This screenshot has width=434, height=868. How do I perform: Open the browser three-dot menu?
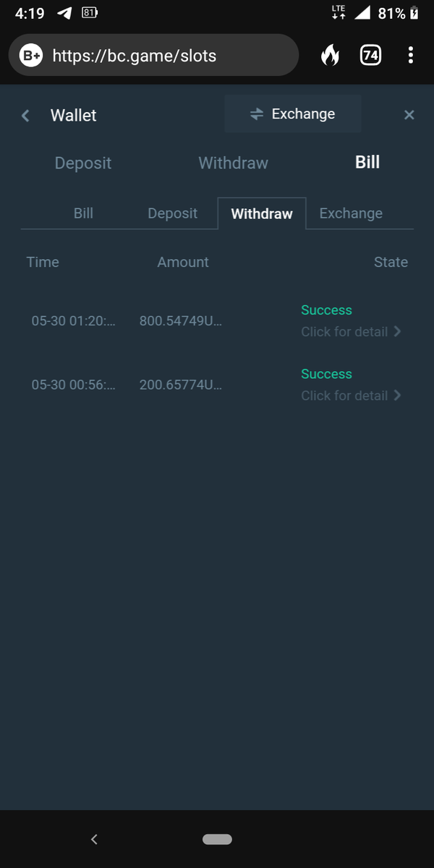pyautogui.click(x=410, y=55)
